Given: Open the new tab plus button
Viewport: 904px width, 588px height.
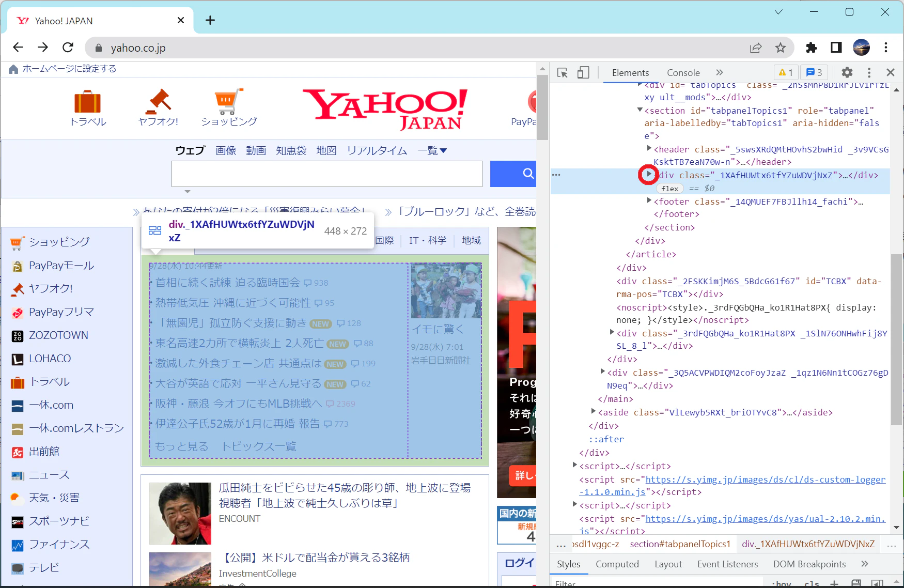Looking at the screenshot, I should 210,21.
